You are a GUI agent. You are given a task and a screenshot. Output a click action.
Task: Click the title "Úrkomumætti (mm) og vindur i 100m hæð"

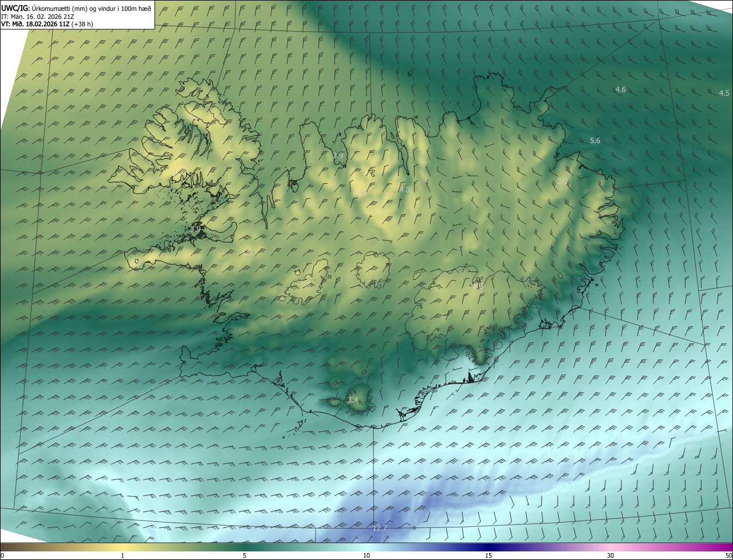(x=91, y=7)
